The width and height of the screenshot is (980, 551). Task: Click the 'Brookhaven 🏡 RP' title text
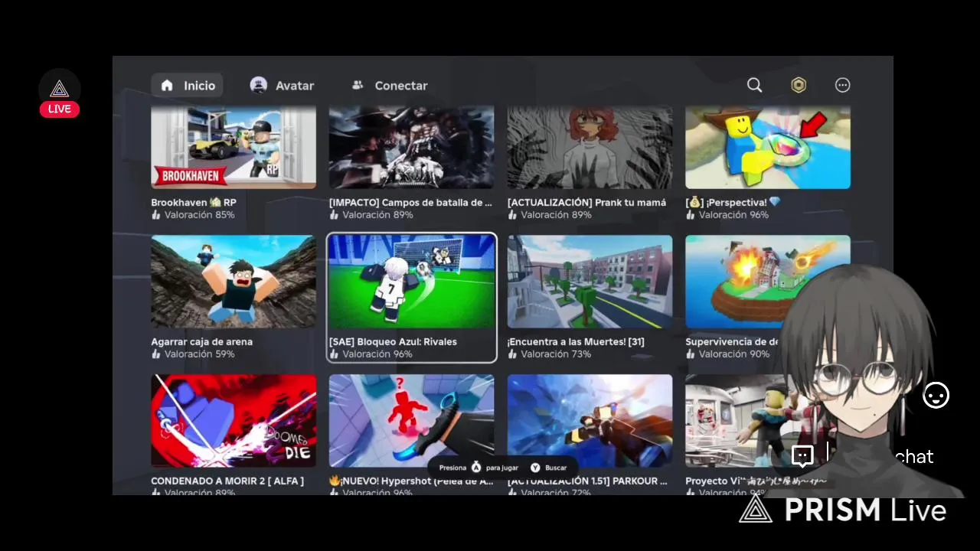click(194, 203)
